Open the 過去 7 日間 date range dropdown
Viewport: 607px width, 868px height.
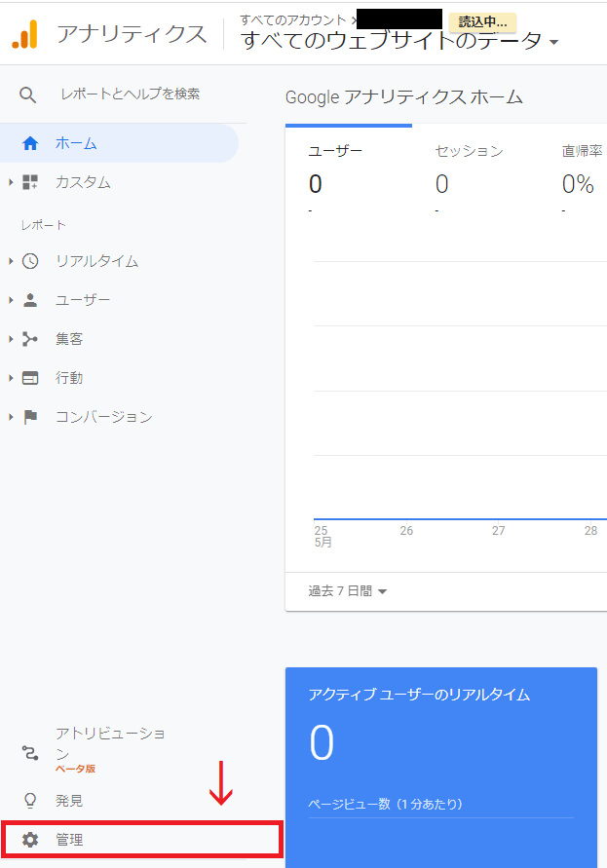(x=347, y=591)
